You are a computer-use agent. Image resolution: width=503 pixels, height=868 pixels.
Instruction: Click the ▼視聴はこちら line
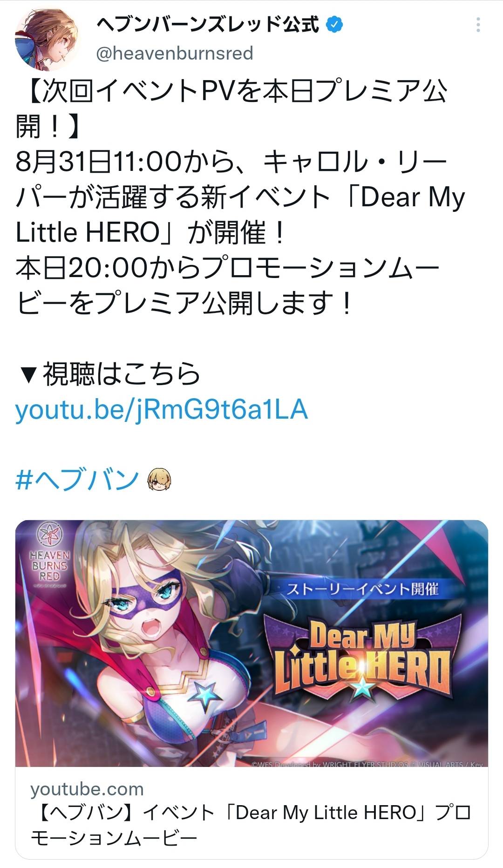click(109, 374)
